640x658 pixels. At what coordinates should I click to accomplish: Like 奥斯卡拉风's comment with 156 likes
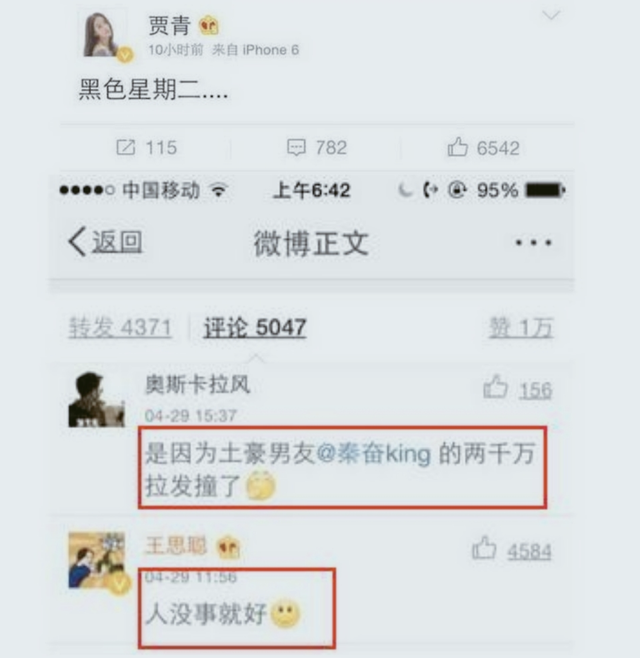point(496,386)
